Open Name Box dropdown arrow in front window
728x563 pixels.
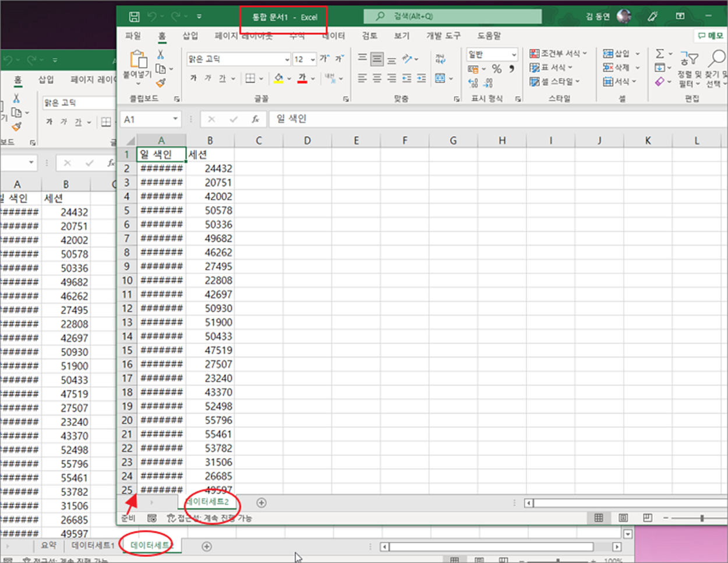pyautogui.click(x=175, y=119)
